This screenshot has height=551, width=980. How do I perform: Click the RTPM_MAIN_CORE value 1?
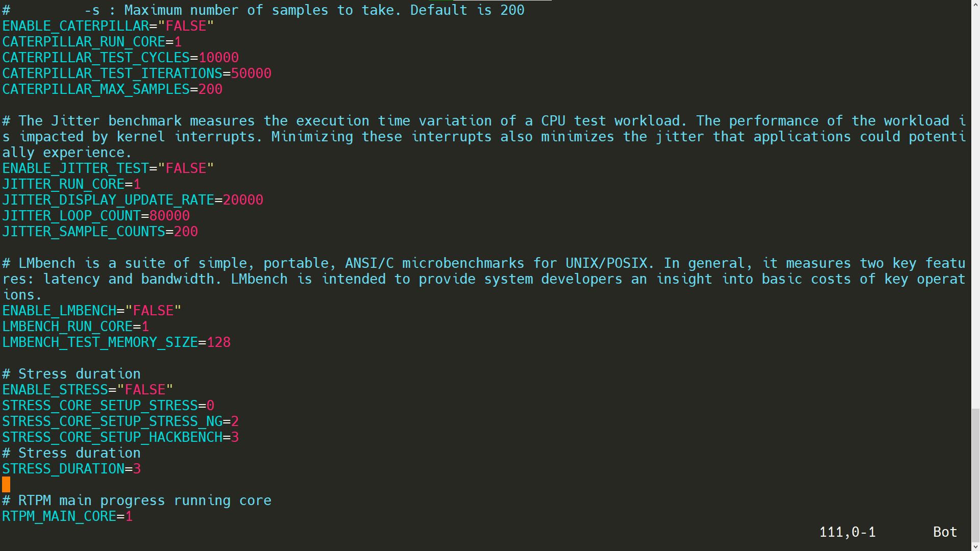tap(129, 516)
